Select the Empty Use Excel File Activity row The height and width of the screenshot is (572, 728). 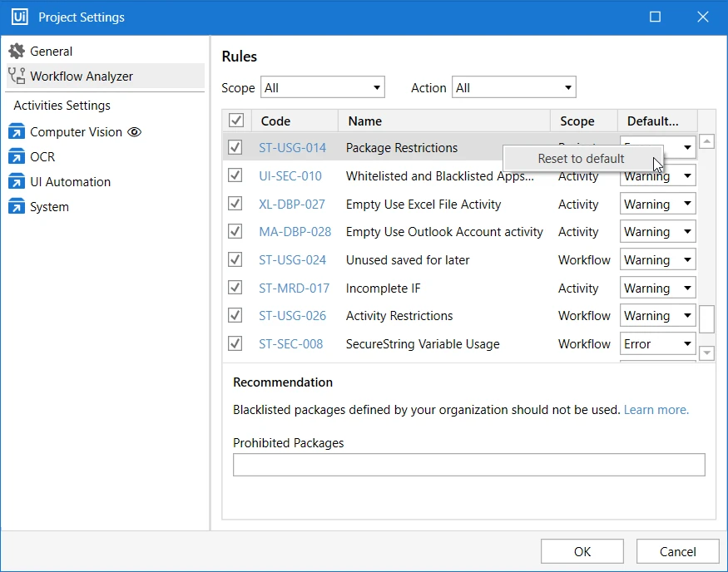(x=459, y=205)
